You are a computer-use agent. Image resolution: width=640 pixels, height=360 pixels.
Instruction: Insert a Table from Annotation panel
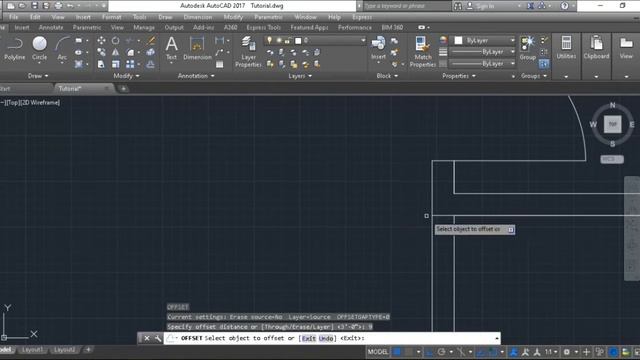pos(220,64)
